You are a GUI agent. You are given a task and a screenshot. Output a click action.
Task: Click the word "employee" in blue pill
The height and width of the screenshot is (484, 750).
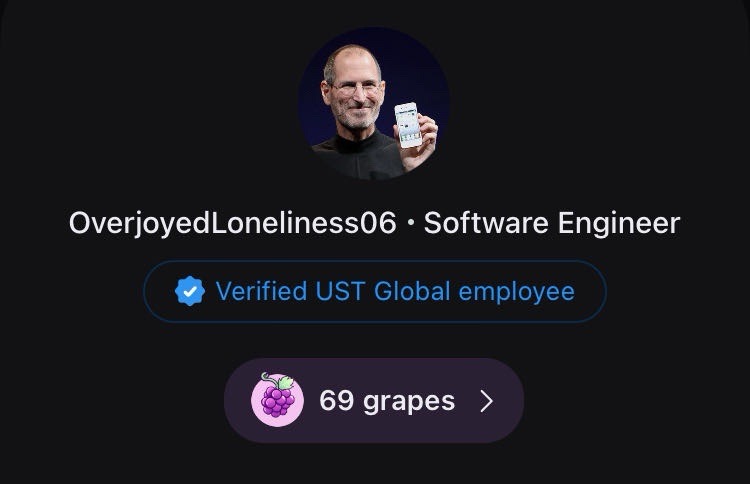517,292
